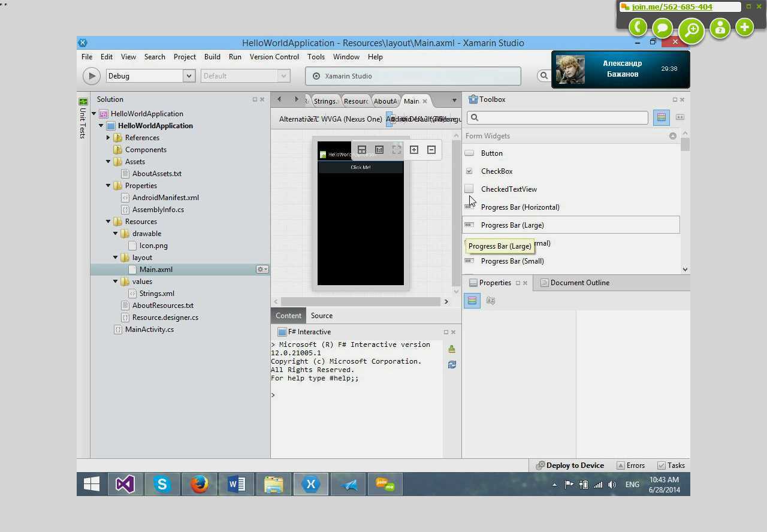Collapse the Resources folder
The height and width of the screenshot is (532, 767).
pos(108,222)
